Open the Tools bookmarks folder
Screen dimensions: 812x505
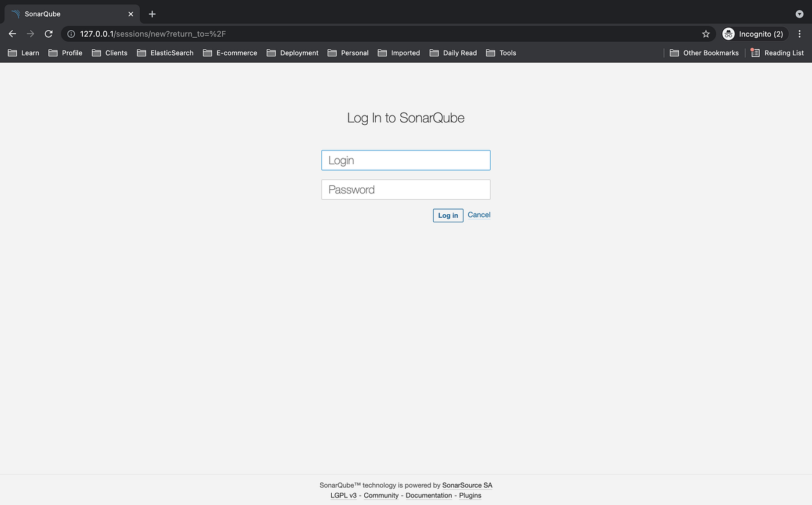[501, 53]
